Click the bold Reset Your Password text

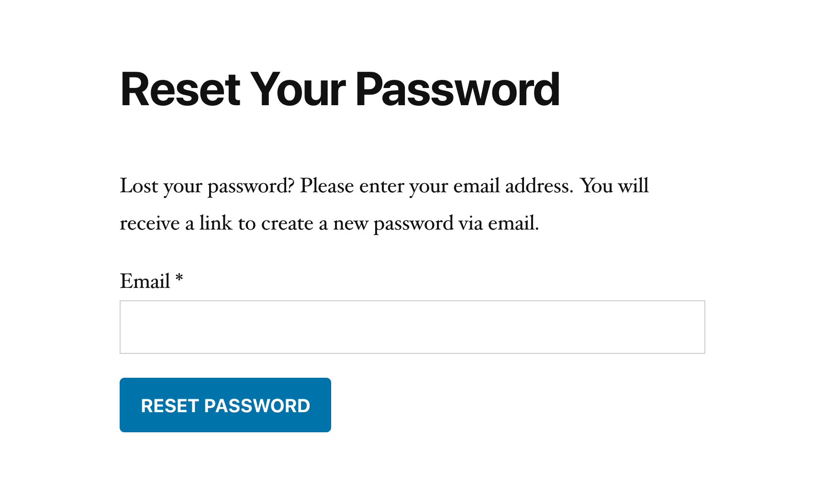(340, 88)
